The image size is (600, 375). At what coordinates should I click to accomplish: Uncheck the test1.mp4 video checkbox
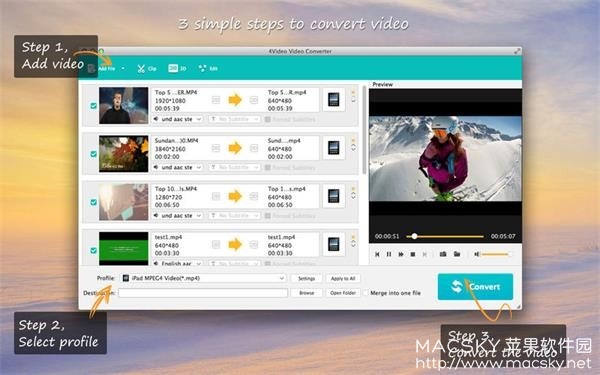93,250
